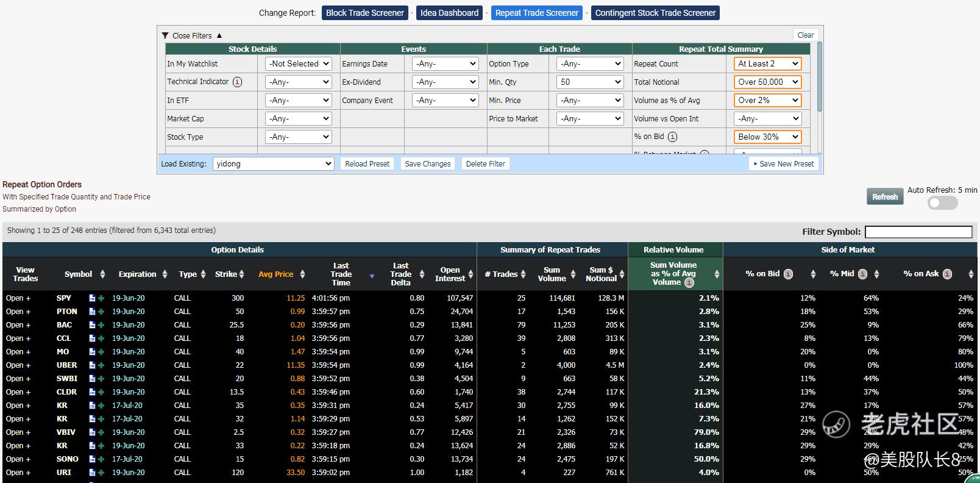Sort table by Type column arrows

(x=203, y=274)
